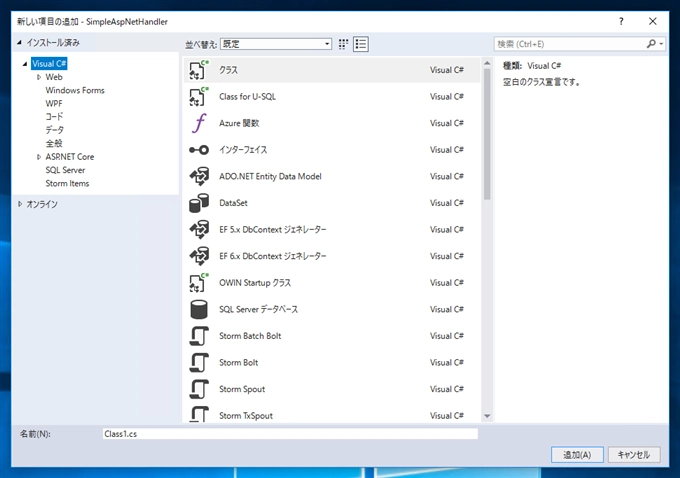Click the scrollbar up arrow
The width and height of the screenshot is (680, 478).
[487, 63]
